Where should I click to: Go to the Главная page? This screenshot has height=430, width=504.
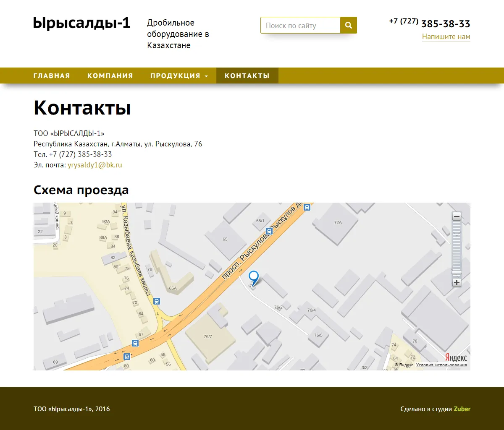[52, 76]
